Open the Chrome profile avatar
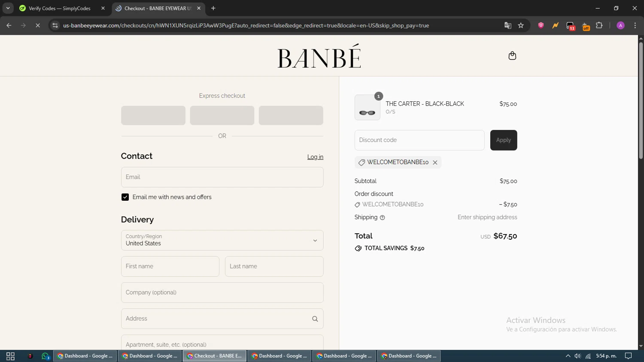The width and height of the screenshot is (644, 362). pos(620,26)
